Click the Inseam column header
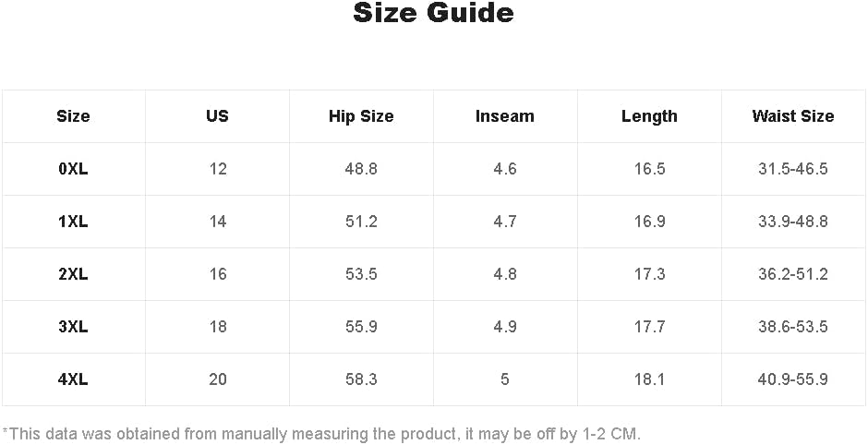Screen dimensions: 868x445 click(x=505, y=116)
